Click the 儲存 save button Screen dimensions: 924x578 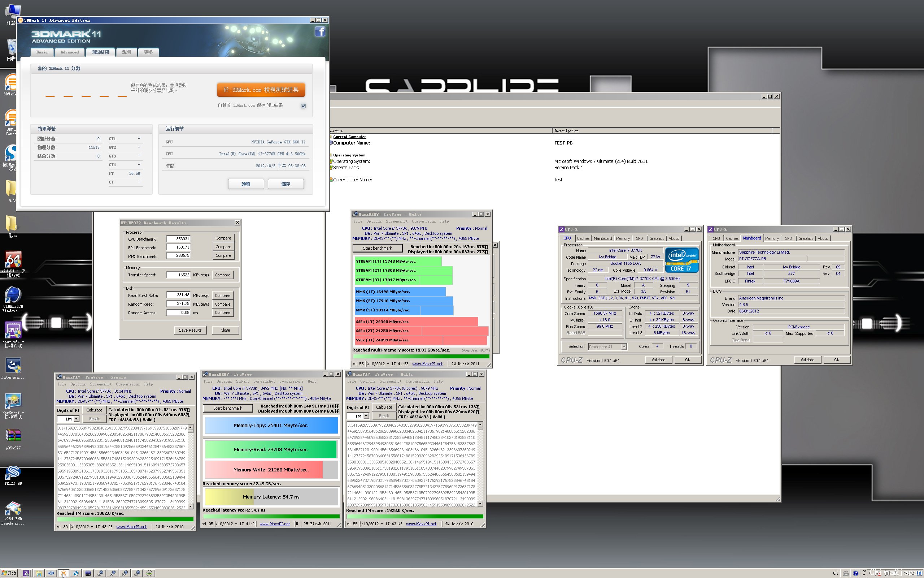[x=286, y=184]
